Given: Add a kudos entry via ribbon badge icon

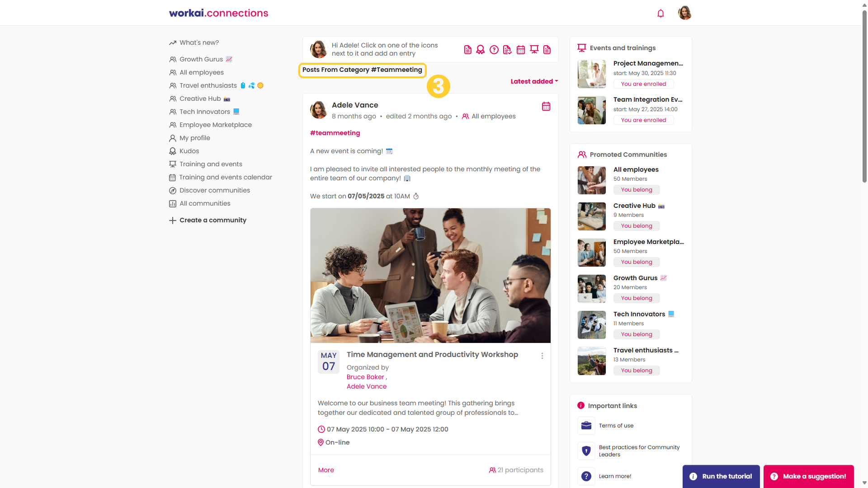Looking at the screenshot, I should tap(481, 50).
